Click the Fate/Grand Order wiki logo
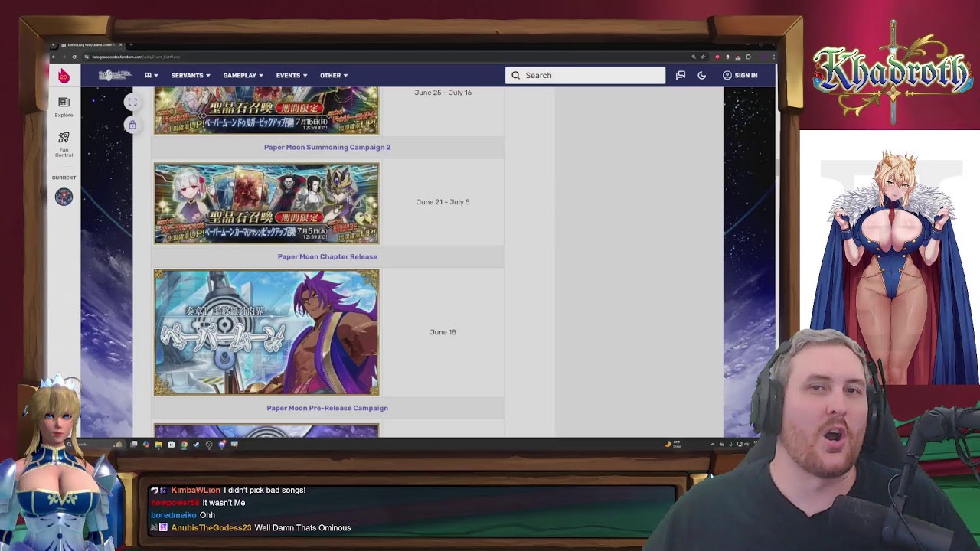The width and height of the screenshot is (980, 551). pyautogui.click(x=115, y=75)
